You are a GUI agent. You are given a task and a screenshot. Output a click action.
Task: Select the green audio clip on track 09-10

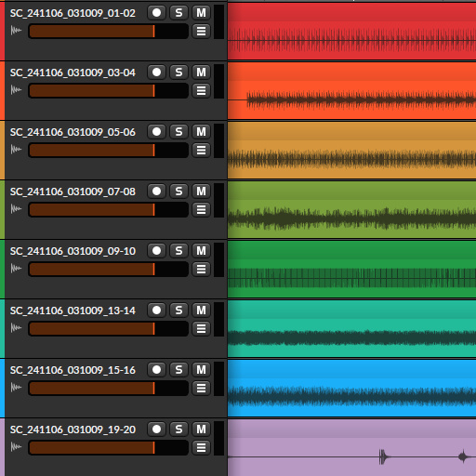click(351, 269)
